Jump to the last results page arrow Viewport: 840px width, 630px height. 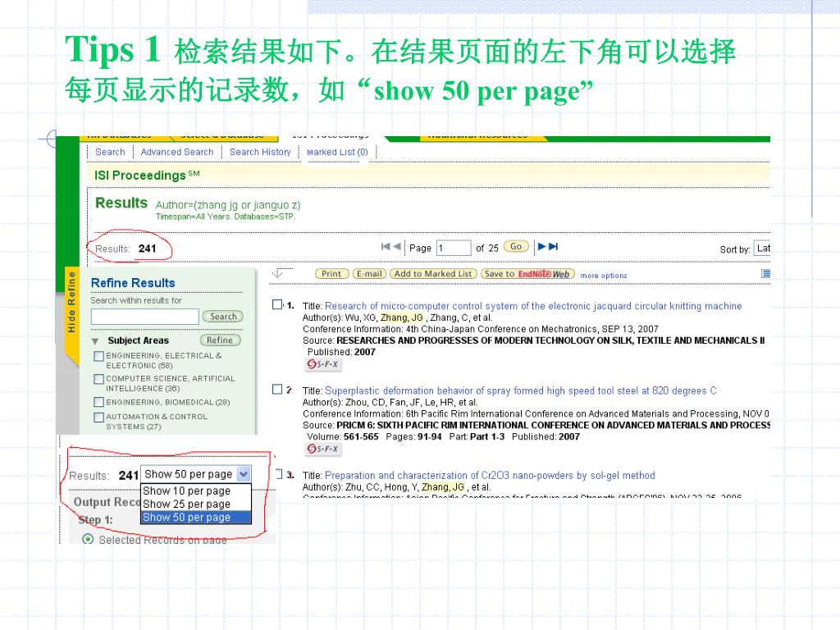pos(554,246)
